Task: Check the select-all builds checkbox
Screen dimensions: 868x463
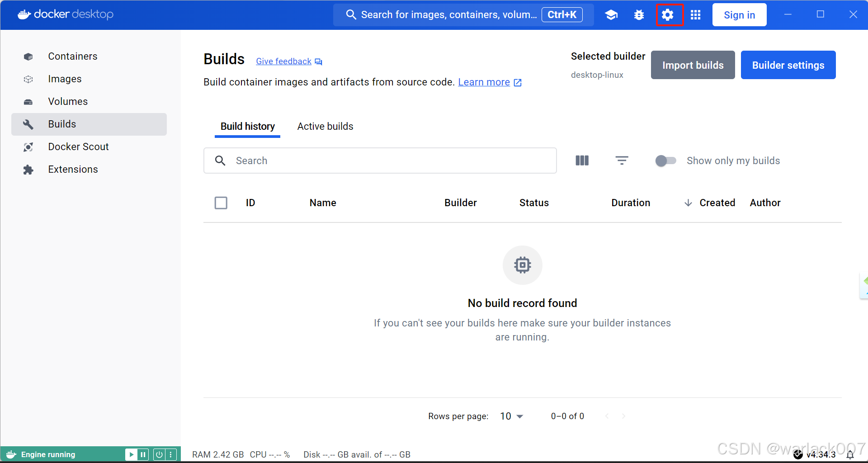Action: click(x=221, y=203)
